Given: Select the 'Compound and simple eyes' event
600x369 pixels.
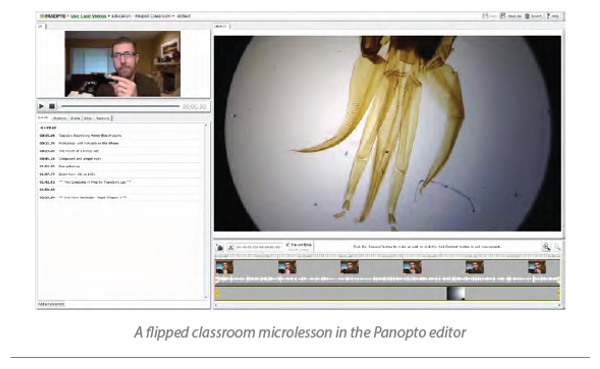Looking at the screenshot, I should pos(120,158).
